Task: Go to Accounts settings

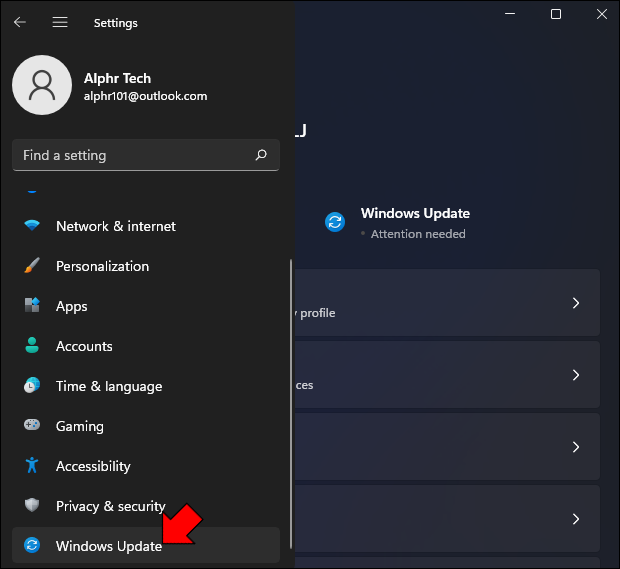Action: coord(146,346)
